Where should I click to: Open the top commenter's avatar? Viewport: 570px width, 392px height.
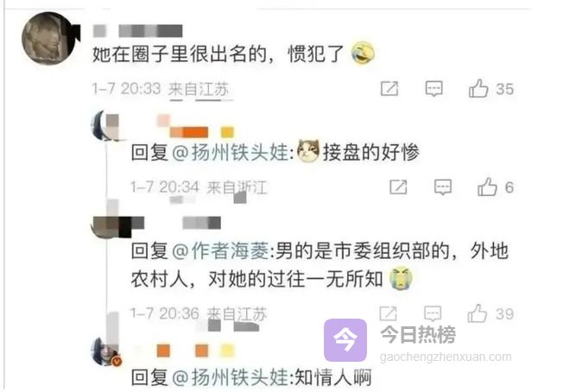[x=49, y=38]
